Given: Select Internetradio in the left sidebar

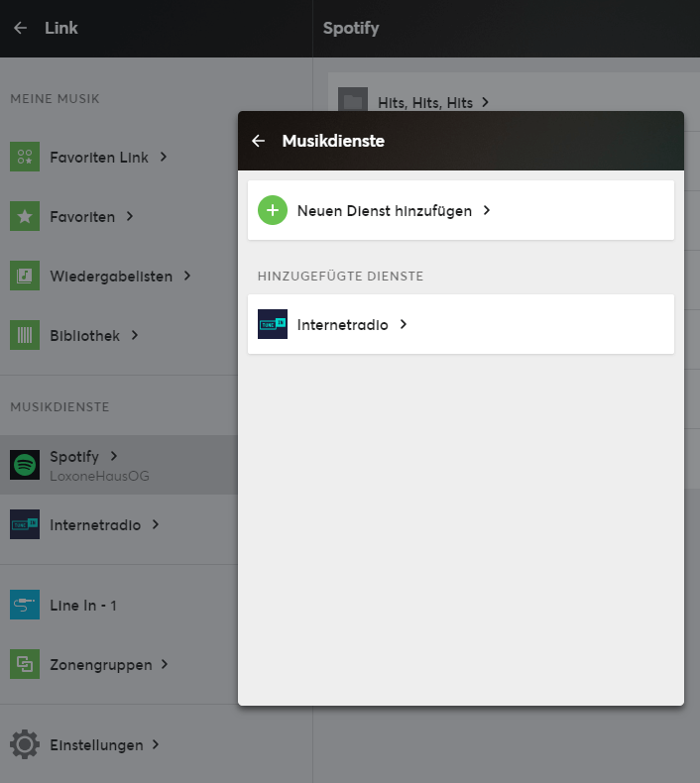Looking at the screenshot, I should point(95,524).
